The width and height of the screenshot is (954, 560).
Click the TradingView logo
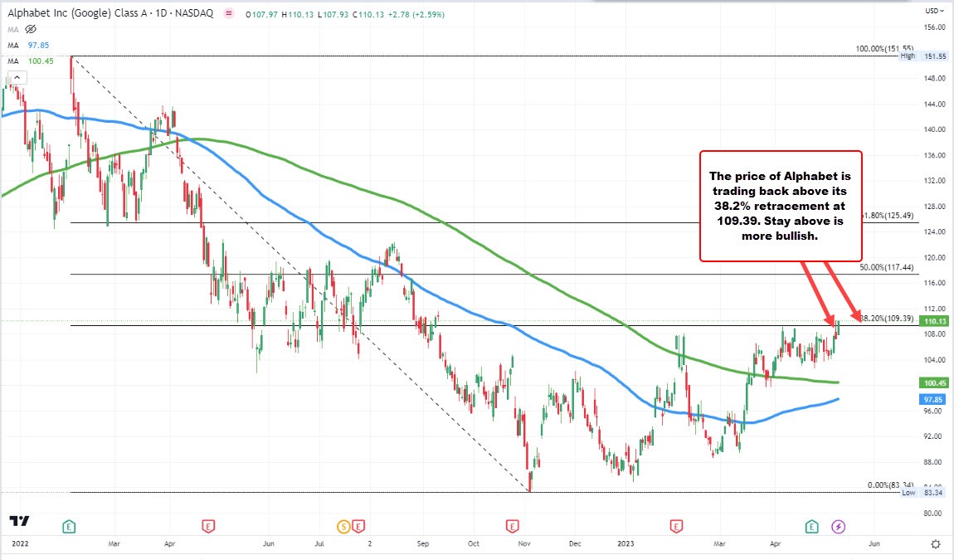(x=19, y=522)
